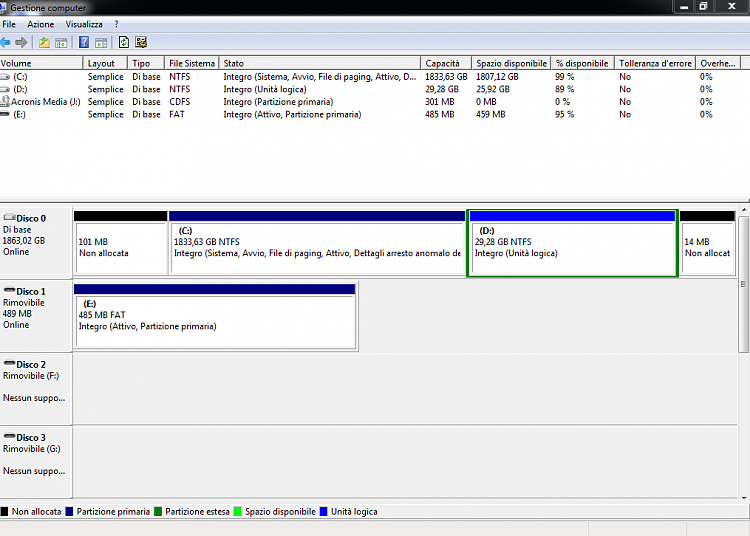The width and height of the screenshot is (750, 536).
Task: Open the view settings toolbar icon
Action: pos(141,43)
